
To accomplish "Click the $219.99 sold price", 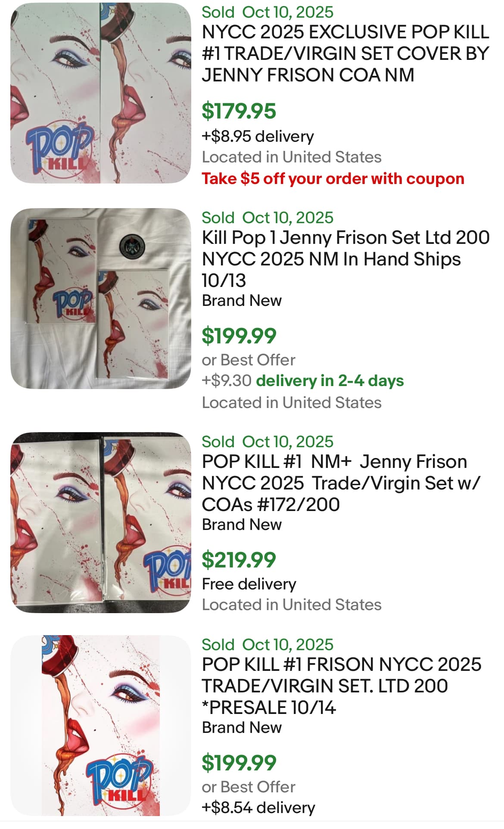I will pos(239,560).
